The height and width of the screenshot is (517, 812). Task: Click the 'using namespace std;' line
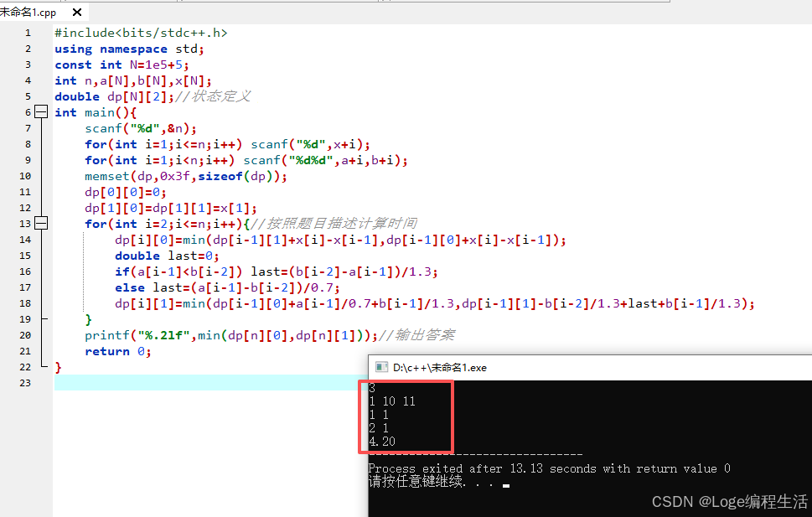(x=129, y=49)
